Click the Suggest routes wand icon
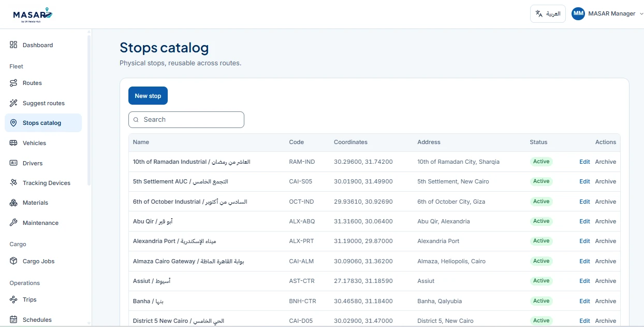 tap(13, 103)
